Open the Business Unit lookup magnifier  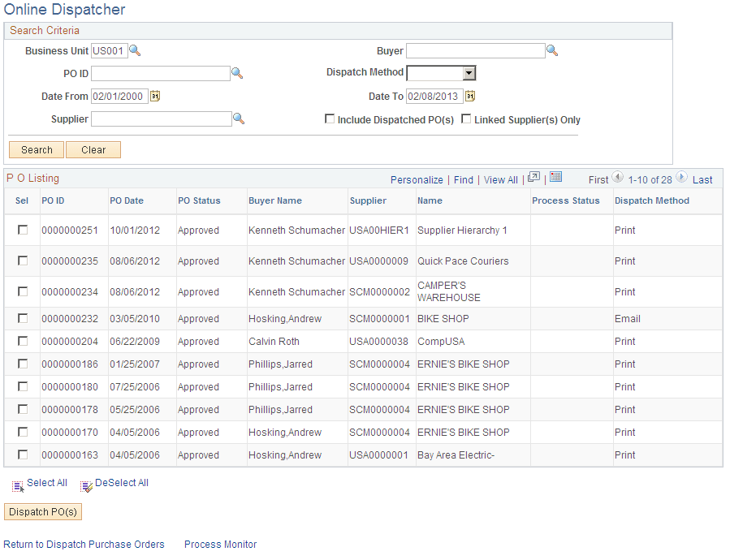tap(135, 50)
